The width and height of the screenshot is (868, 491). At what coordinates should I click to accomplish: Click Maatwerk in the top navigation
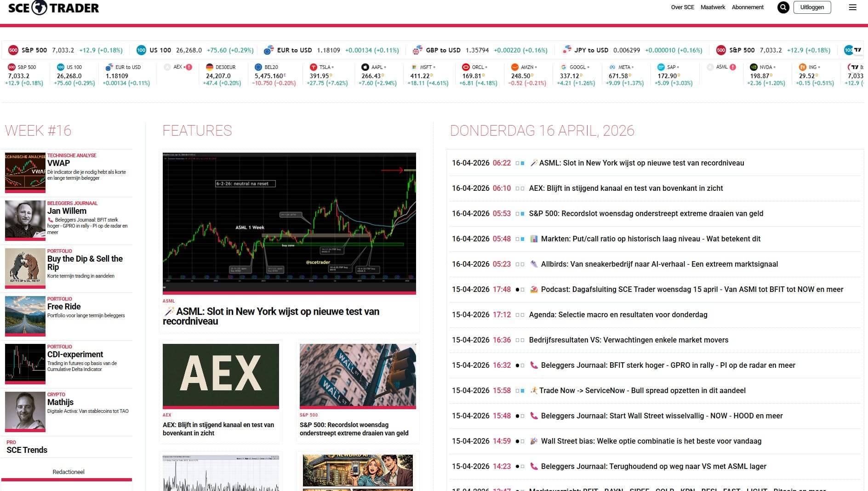(713, 7)
